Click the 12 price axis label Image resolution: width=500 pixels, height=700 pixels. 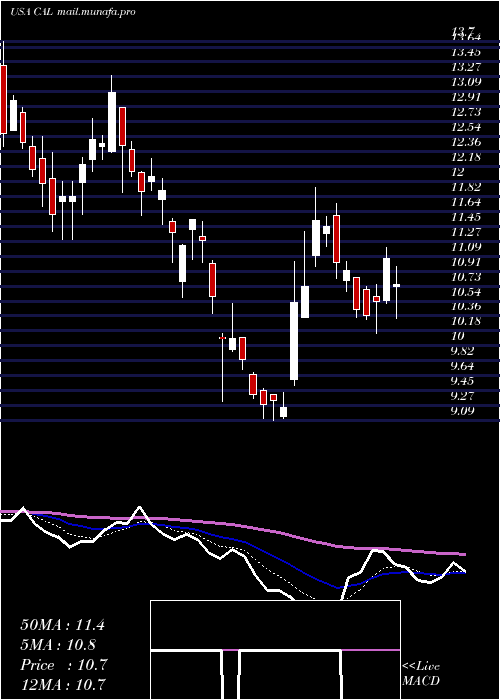[458, 172]
